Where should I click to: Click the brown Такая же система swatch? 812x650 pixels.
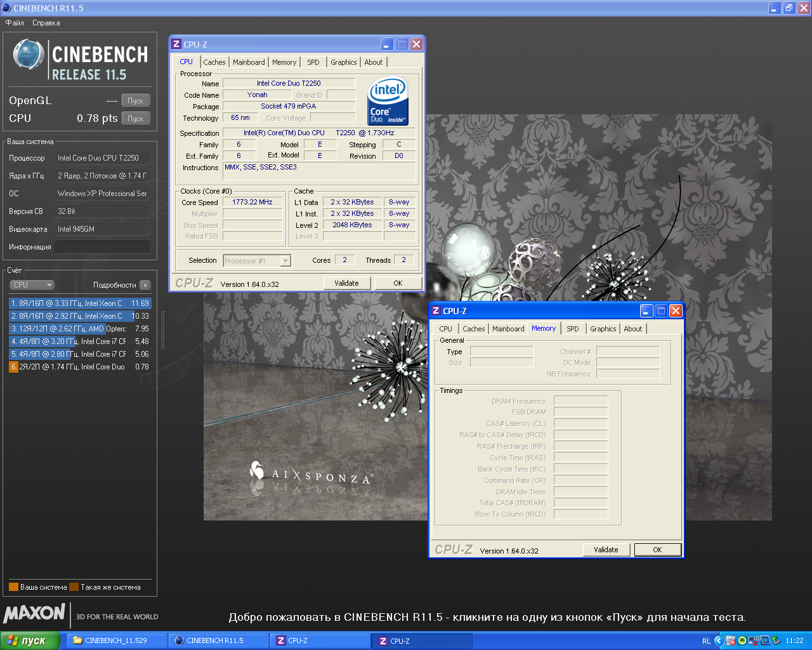pyautogui.click(x=74, y=587)
